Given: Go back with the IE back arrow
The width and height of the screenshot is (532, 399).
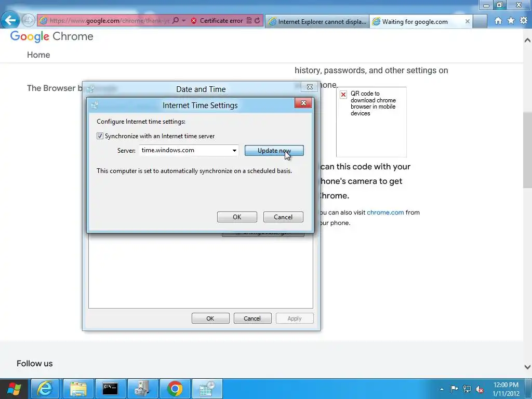Looking at the screenshot, I should pyautogui.click(x=10, y=20).
